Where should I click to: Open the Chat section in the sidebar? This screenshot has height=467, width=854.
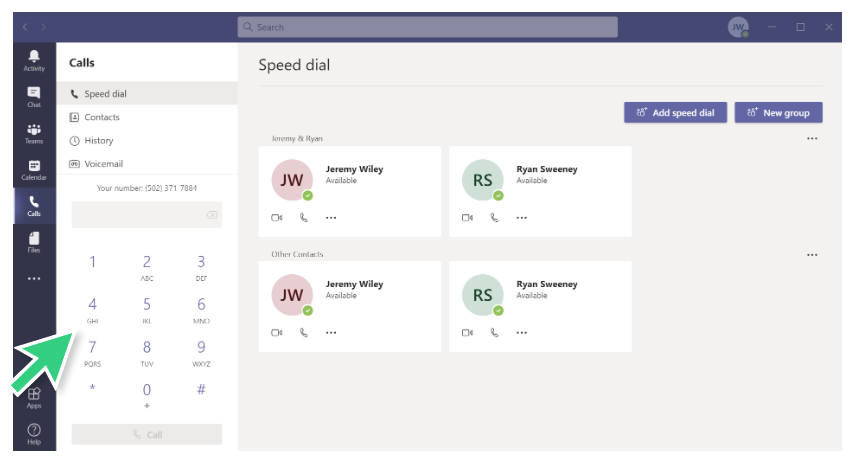point(34,97)
